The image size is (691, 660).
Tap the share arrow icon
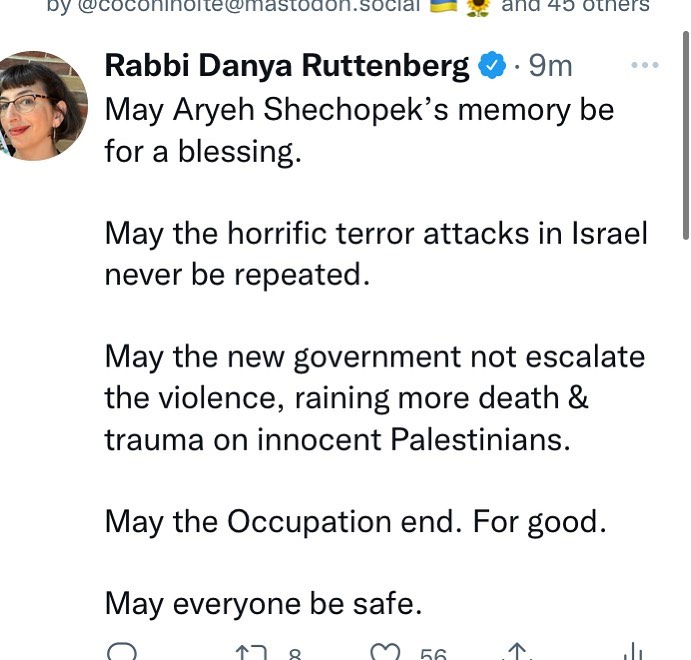[516, 652]
